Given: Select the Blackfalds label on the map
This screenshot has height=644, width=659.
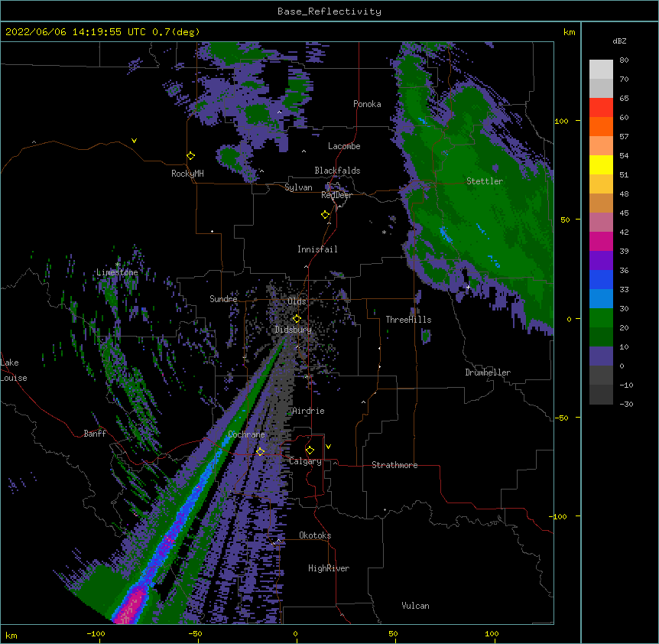Looking at the screenshot, I should (x=337, y=171).
